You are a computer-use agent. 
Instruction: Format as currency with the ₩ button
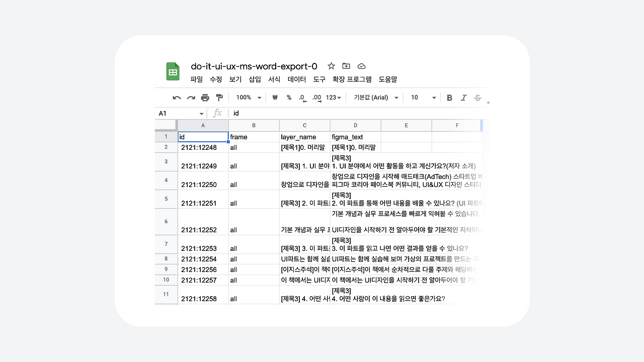[275, 98]
